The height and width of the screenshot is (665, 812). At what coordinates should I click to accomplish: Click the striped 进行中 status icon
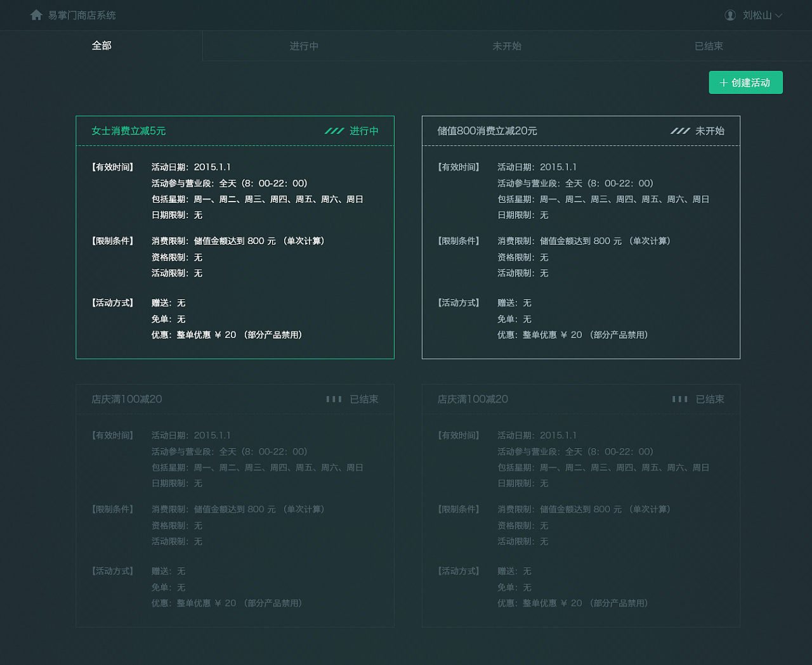(x=334, y=131)
